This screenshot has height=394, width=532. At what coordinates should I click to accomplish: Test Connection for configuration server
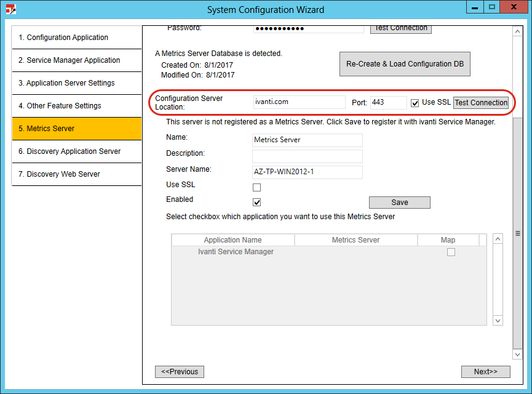pos(481,103)
